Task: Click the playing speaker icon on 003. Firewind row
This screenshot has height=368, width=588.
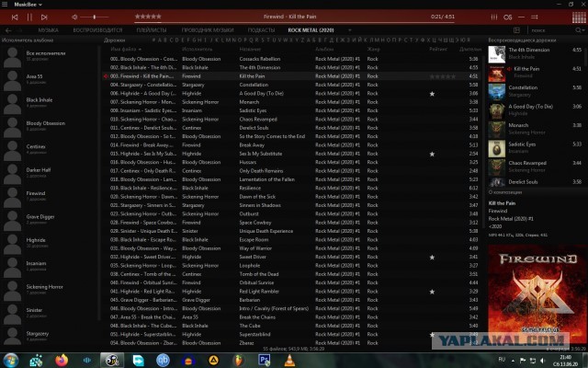Action: coord(106,76)
